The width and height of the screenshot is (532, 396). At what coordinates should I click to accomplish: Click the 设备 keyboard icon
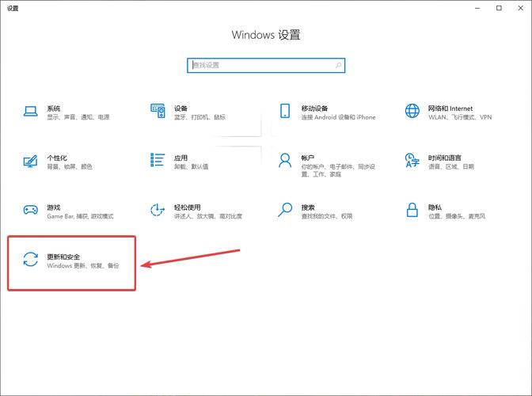click(158, 112)
